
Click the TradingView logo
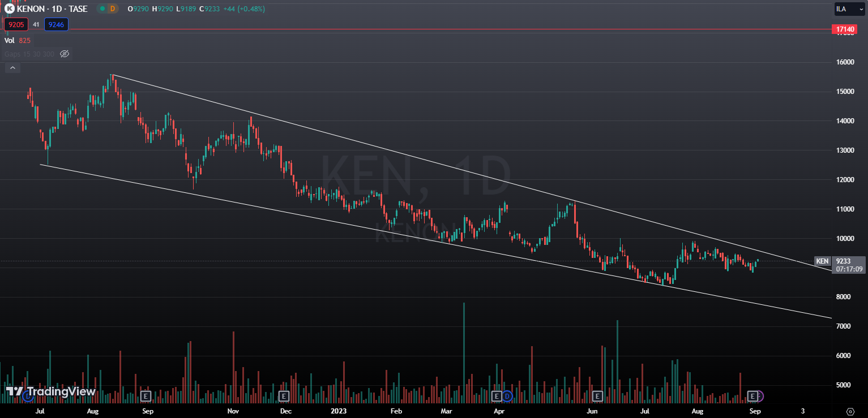click(x=51, y=391)
